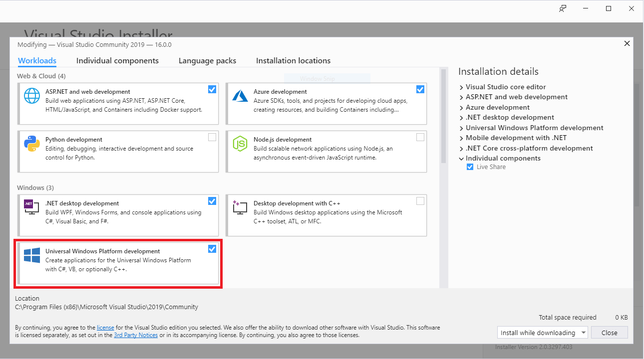Uncheck Universal Windows Platform development workload

[x=212, y=249]
